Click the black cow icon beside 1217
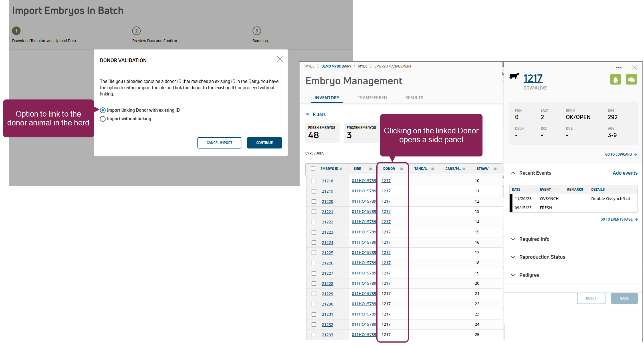644x346 pixels. [514, 76]
